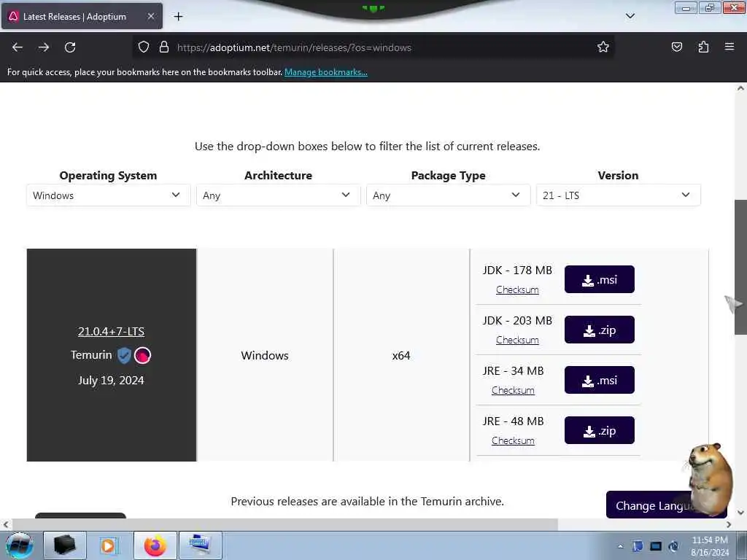This screenshot has height=560, width=747.
Task: Click the vertical scrollbar thumb
Action: coord(740,267)
